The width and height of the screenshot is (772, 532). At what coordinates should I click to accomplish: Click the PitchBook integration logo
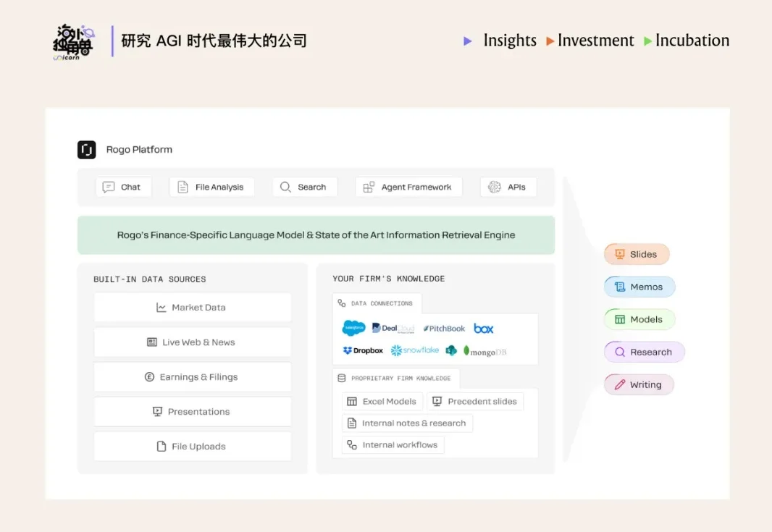[443, 328]
